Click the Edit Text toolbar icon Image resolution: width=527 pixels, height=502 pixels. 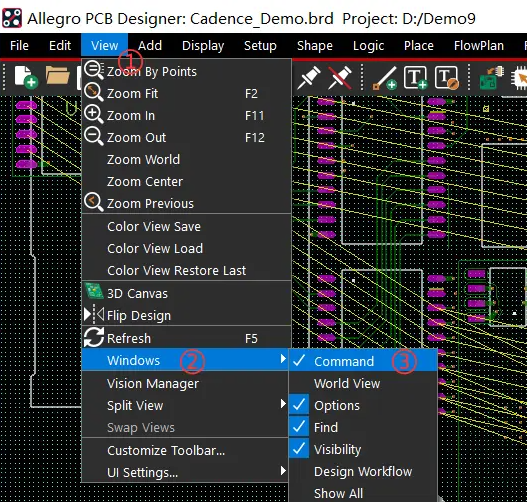click(x=447, y=78)
